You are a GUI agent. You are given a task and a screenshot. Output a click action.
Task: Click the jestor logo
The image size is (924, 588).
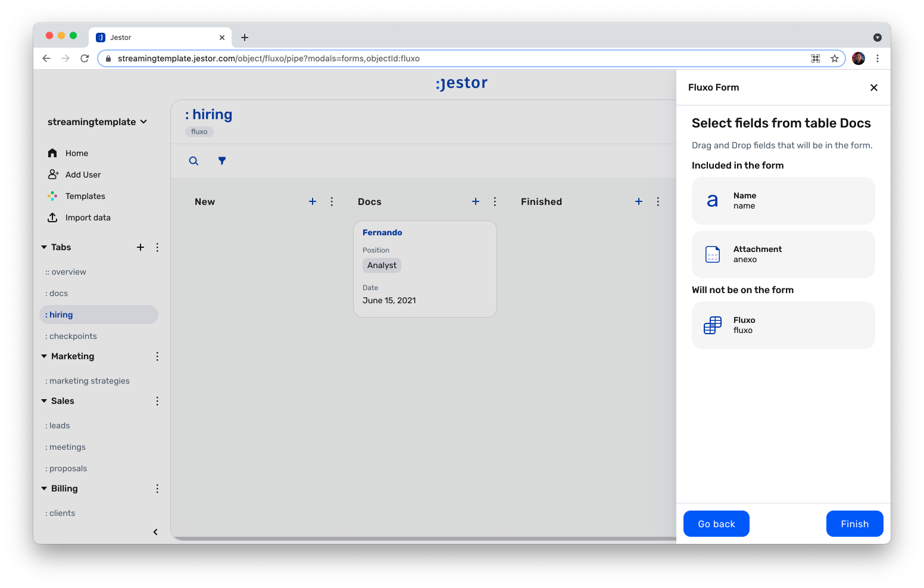coord(461,83)
